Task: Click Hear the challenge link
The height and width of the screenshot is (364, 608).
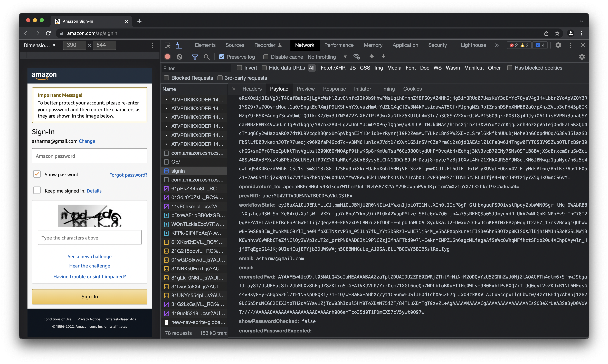Action: pos(90,266)
